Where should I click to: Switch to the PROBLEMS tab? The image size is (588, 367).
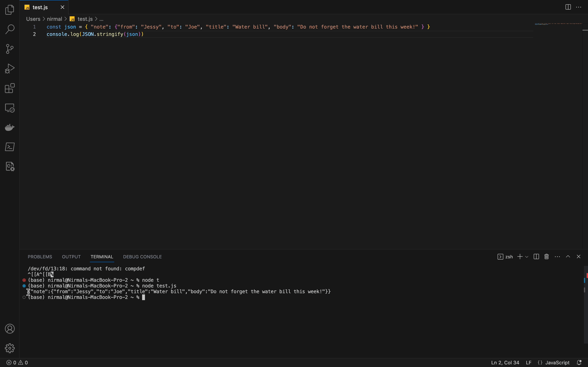[40, 256]
